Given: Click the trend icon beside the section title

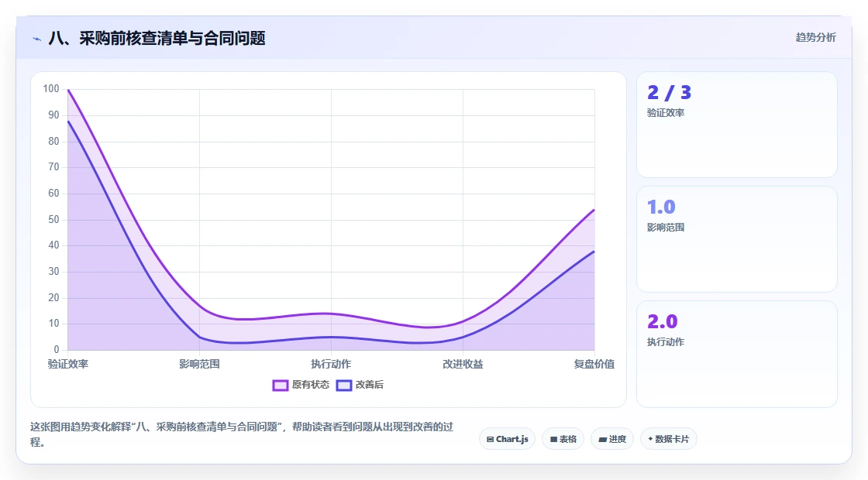Looking at the screenshot, I should [x=37, y=39].
